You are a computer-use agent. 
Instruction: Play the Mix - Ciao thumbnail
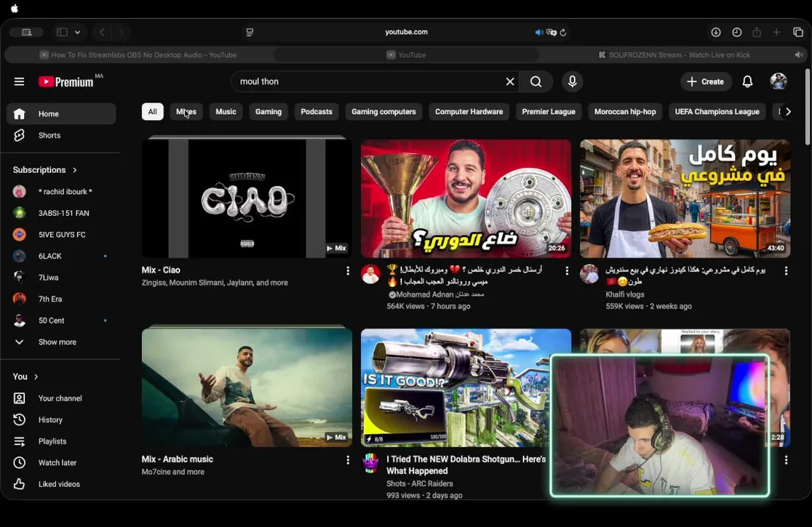[x=247, y=198]
